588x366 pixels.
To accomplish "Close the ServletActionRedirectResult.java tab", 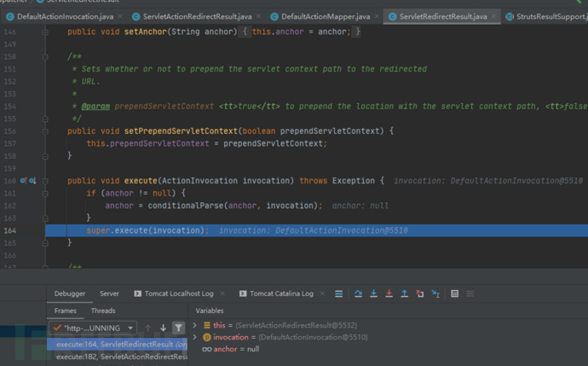I will coord(258,16).
